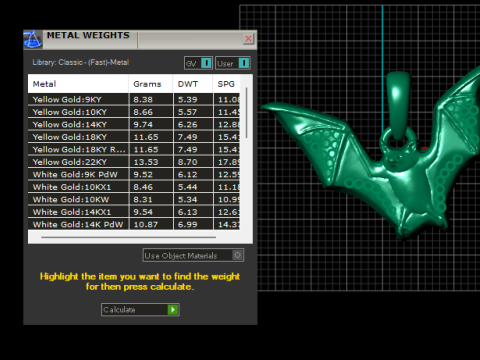Select the Yellow Gold:10KY row

point(134,112)
